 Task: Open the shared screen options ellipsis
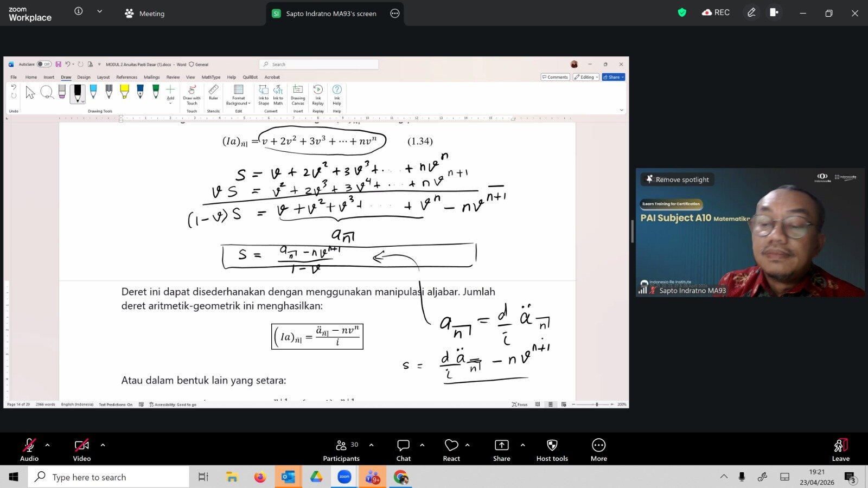pyautogui.click(x=395, y=14)
